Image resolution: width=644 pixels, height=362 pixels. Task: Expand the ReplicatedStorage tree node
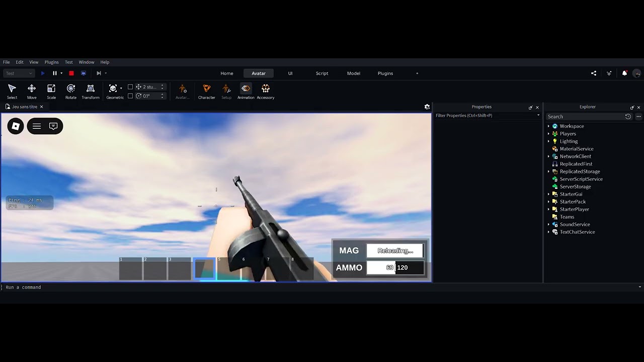click(x=548, y=171)
